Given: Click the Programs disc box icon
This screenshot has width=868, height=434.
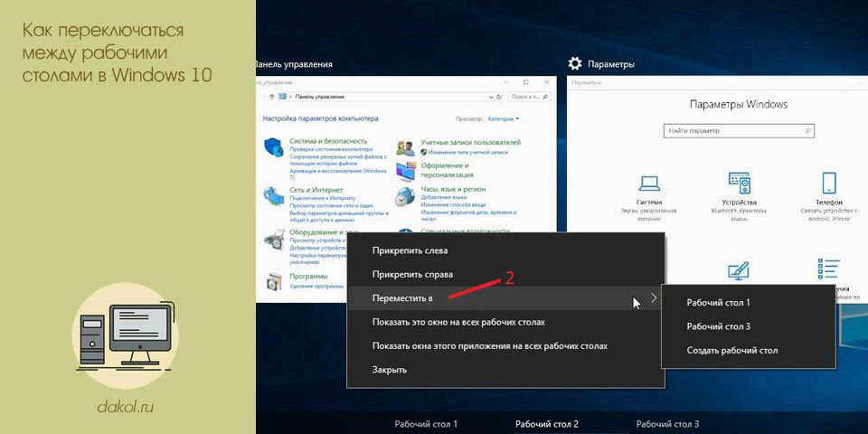Looking at the screenshot, I should 274,281.
